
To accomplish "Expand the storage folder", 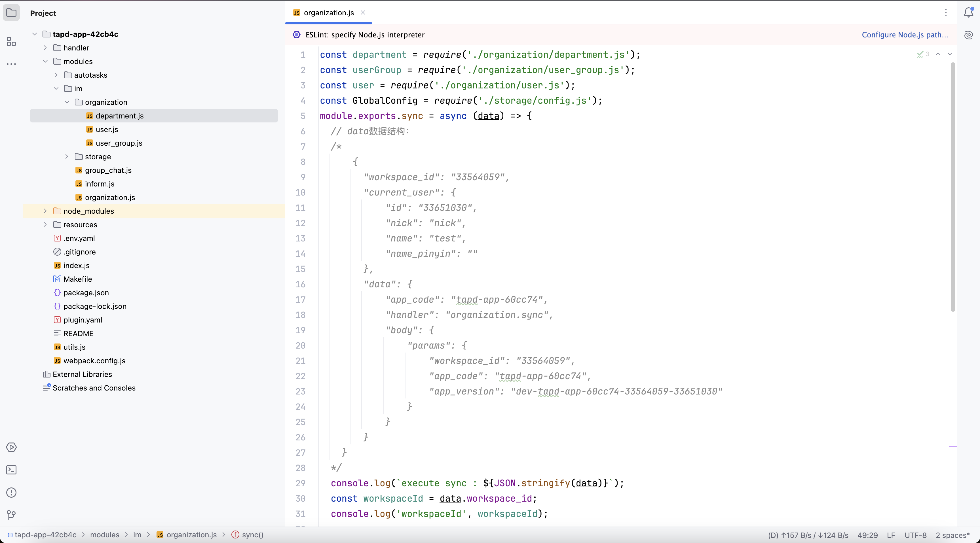I will (x=67, y=156).
